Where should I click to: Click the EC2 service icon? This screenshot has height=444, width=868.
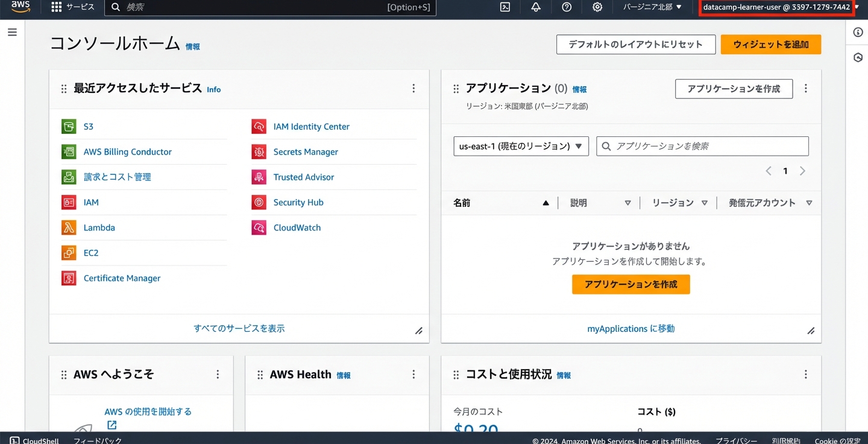pos(69,253)
